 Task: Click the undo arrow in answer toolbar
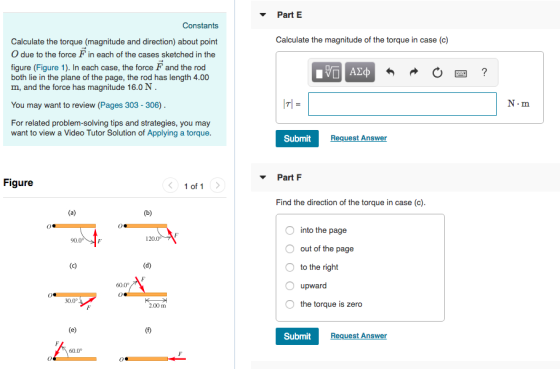coord(390,73)
